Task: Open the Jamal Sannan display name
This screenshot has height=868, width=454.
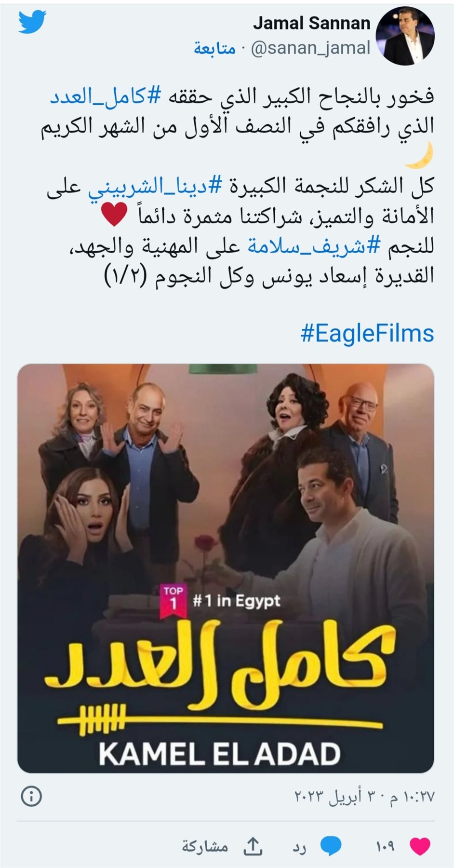Action: pyautogui.click(x=312, y=23)
